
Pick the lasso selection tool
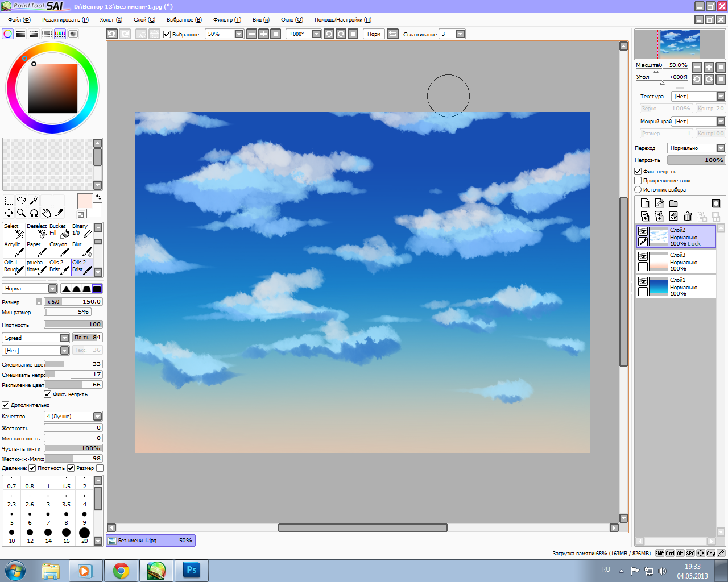22,201
